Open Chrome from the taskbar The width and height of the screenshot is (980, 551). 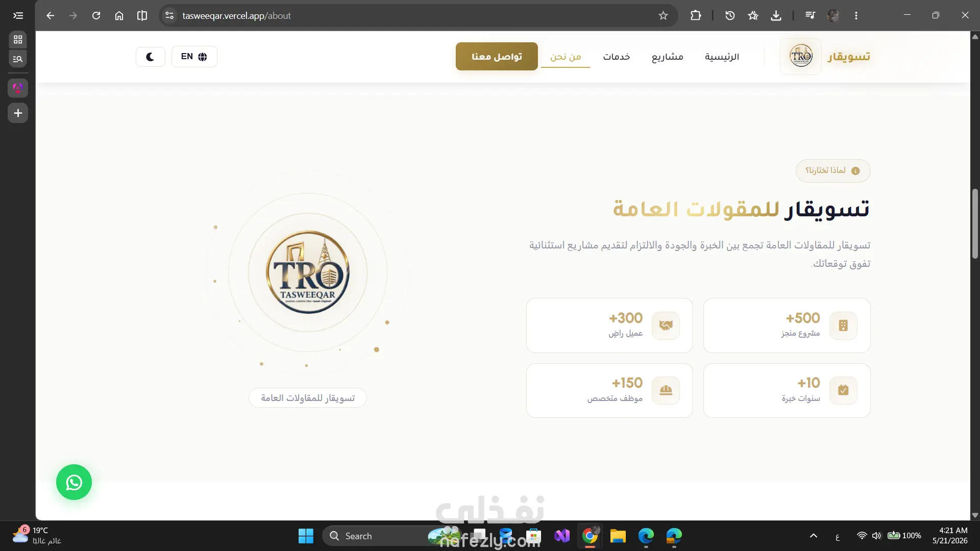pyautogui.click(x=590, y=536)
